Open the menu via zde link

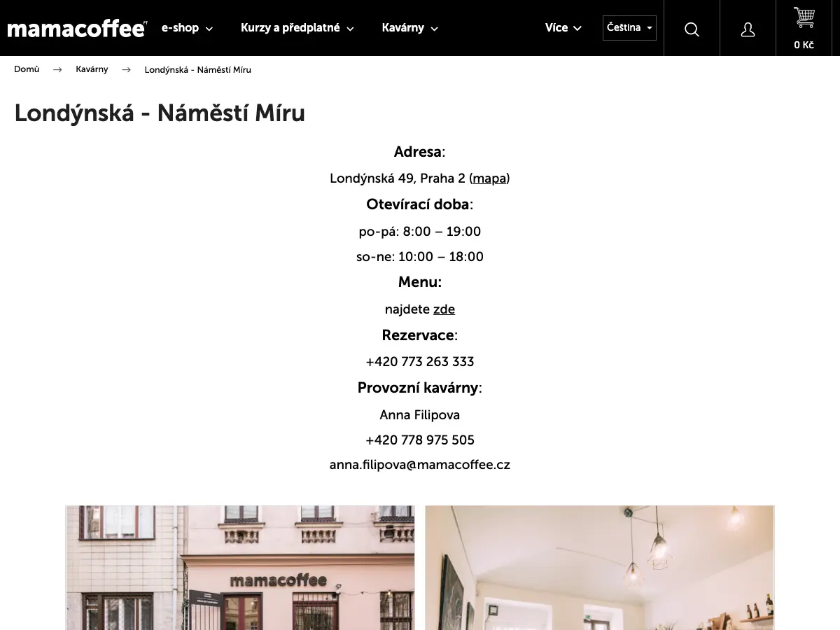click(x=444, y=309)
